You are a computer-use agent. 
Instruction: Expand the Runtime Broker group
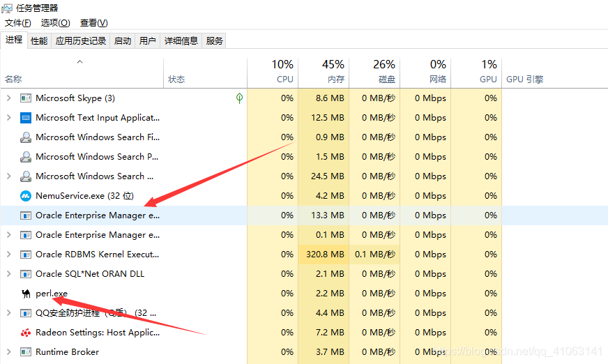(8, 352)
